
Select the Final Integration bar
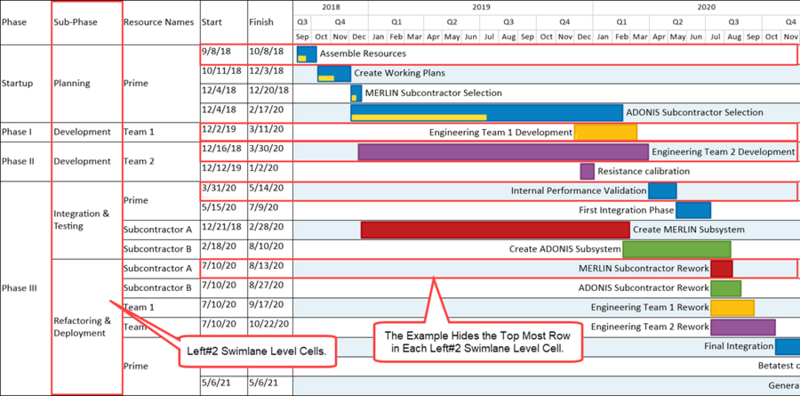pos(787,346)
